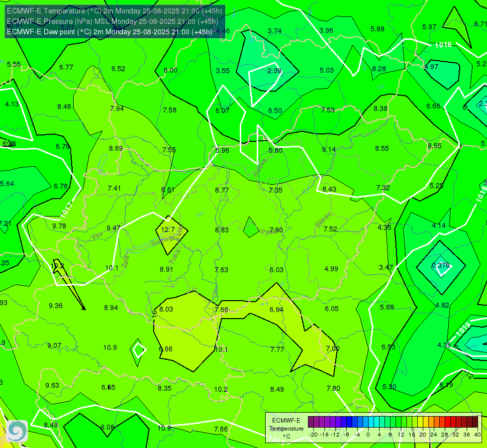The width and height of the screenshot is (487, 448).
Task: Click the 9.78 temperature value
Action: pyautogui.click(x=59, y=226)
